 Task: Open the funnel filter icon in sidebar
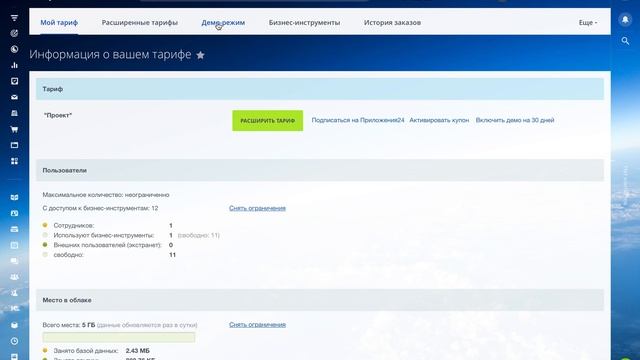point(14,18)
